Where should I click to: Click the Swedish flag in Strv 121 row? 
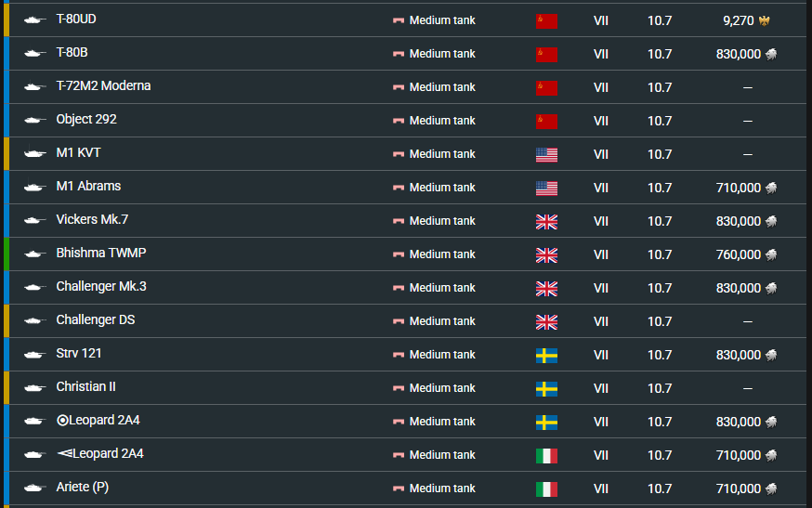(546, 355)
